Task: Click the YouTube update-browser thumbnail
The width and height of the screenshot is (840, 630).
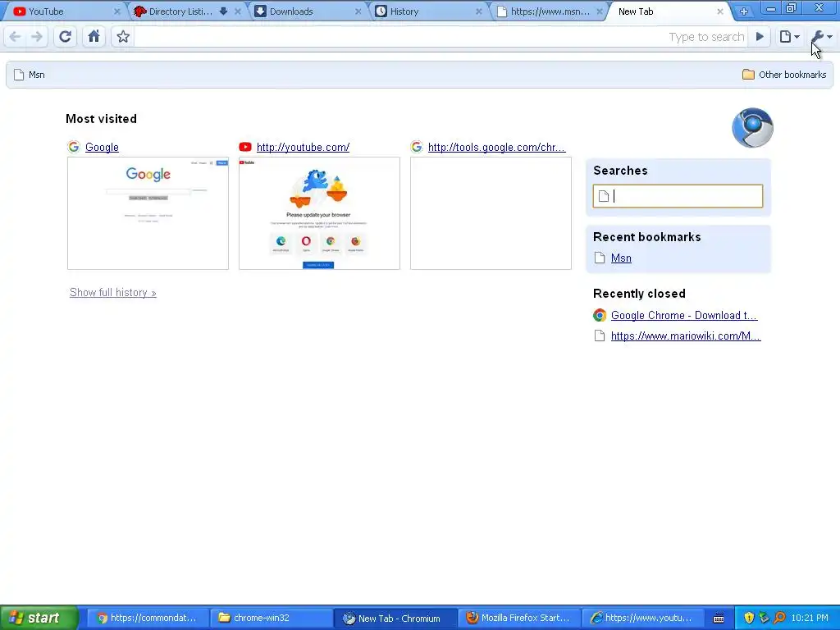Action: [x=319, y=213]
